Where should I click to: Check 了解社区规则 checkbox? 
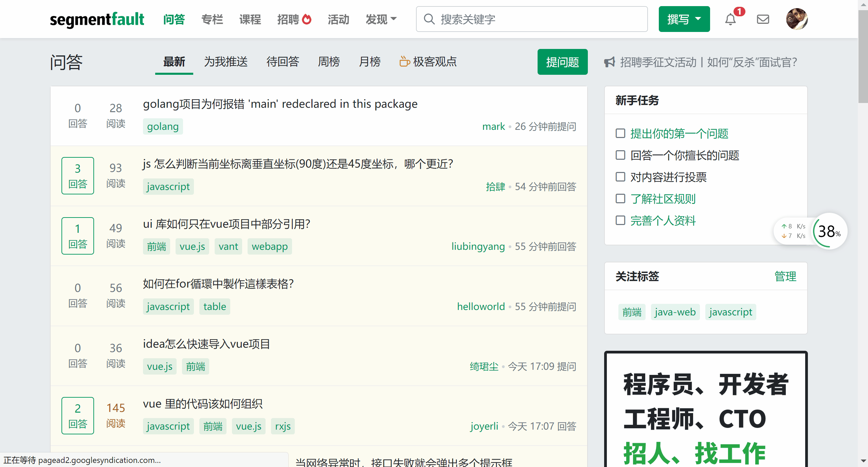point(620,198)
